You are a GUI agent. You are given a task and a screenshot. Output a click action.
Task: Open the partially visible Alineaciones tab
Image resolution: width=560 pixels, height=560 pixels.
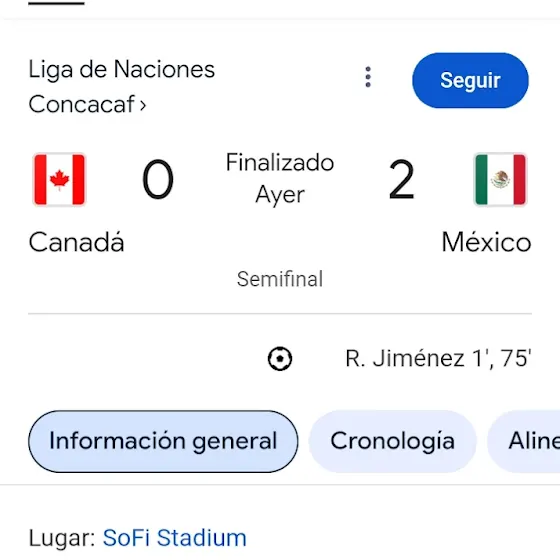(524, 441)
